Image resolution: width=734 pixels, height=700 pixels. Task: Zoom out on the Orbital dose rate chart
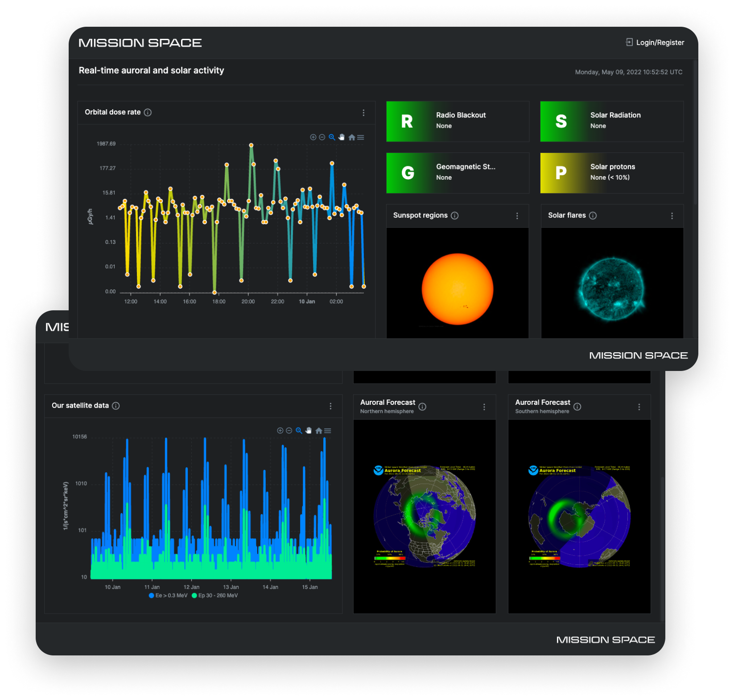point(322,137)
